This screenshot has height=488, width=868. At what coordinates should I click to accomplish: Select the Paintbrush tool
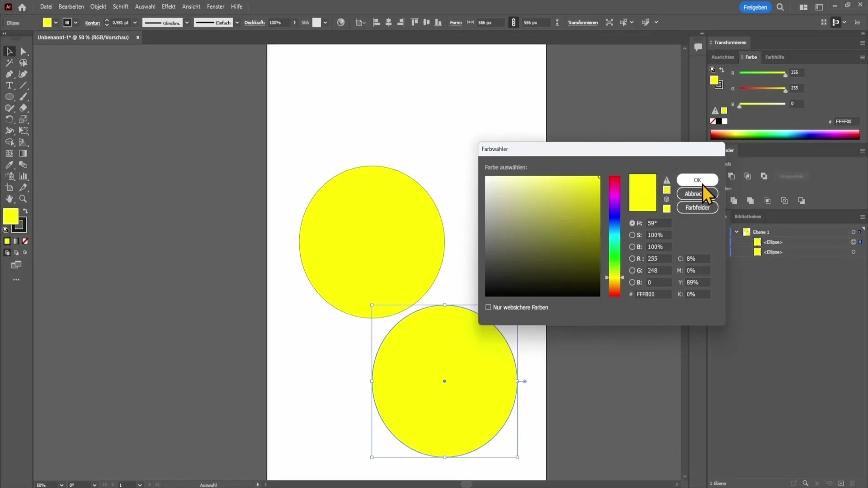(24, 97)
